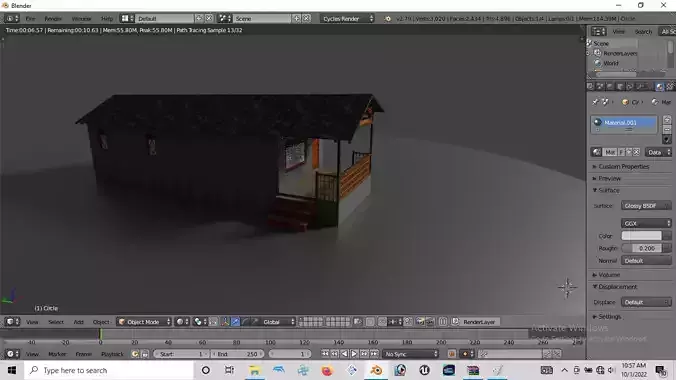676x380 pixels.
Task: Select Material.001 slot in material list
Action: (624, 123)
